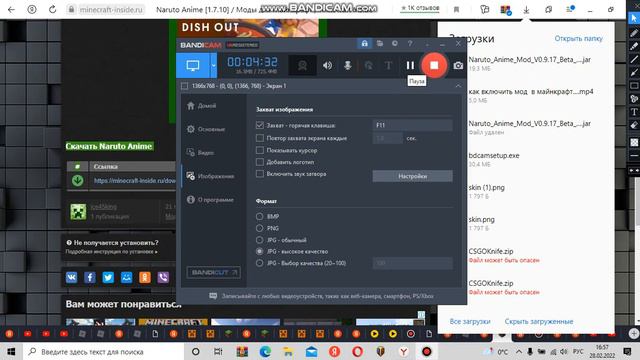
Task: Select JPG - обычный radio button
Action: (260, 240)
